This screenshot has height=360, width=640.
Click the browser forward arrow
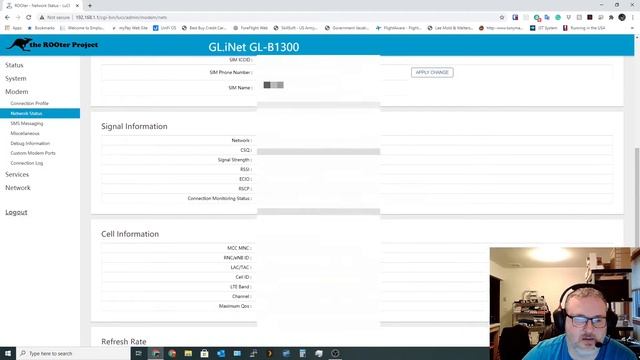tap(18, 18)
